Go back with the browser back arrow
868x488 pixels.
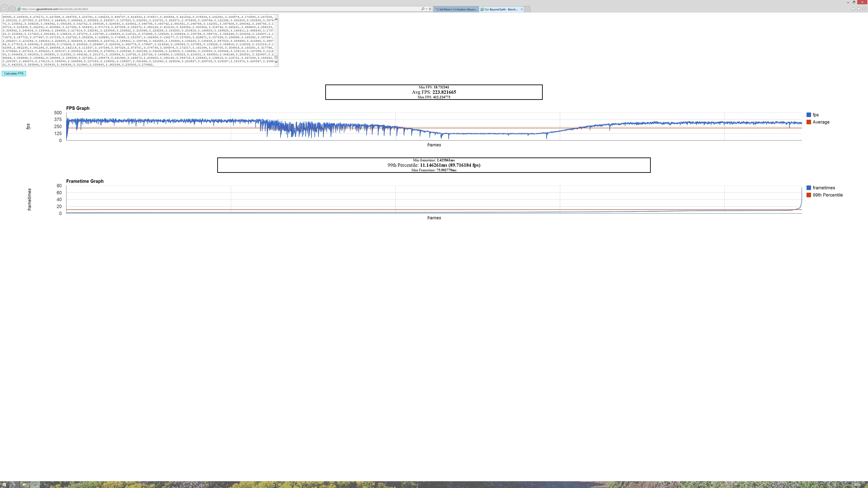point(4,9)
